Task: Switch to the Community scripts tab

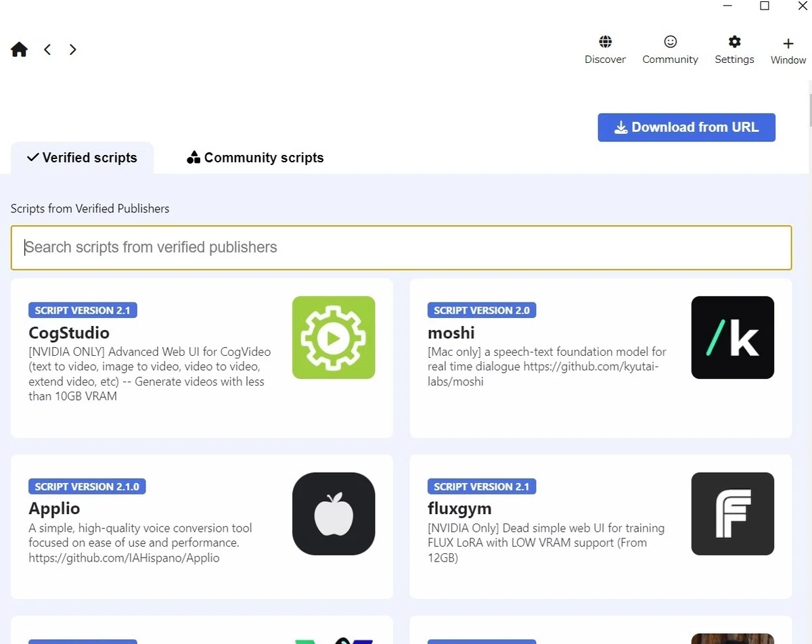Action: [x=255, y=158]
